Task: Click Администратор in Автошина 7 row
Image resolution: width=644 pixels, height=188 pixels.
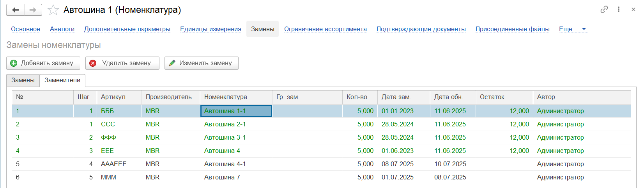Action: click(x=582, y=177)
